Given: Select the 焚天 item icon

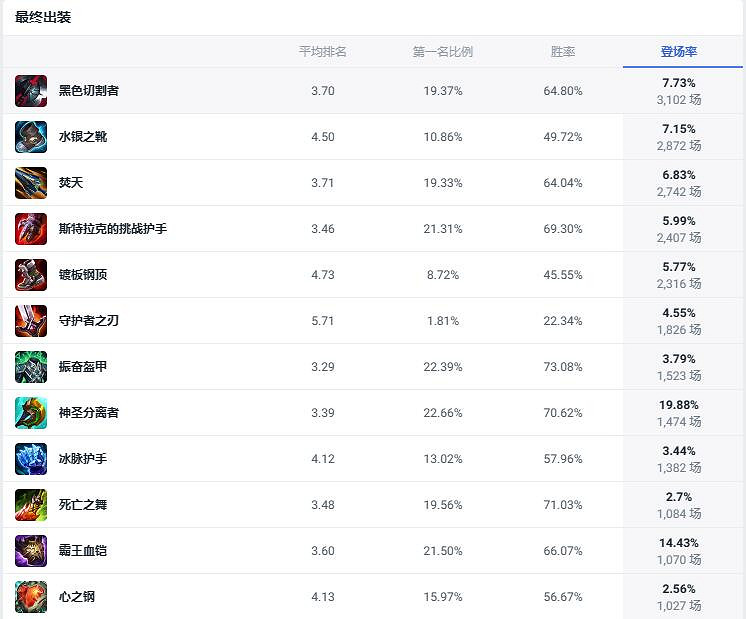Looking at the screenshot, I should point(31,183).
